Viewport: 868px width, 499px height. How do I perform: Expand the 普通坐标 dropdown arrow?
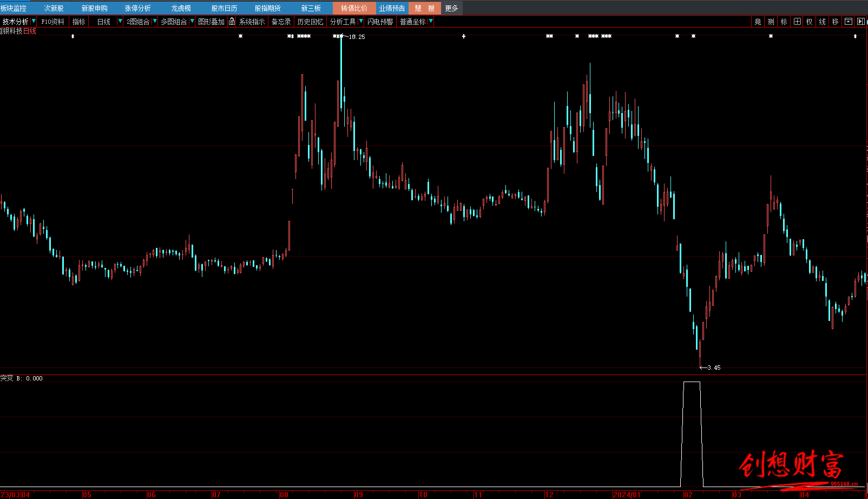[431, 21]
